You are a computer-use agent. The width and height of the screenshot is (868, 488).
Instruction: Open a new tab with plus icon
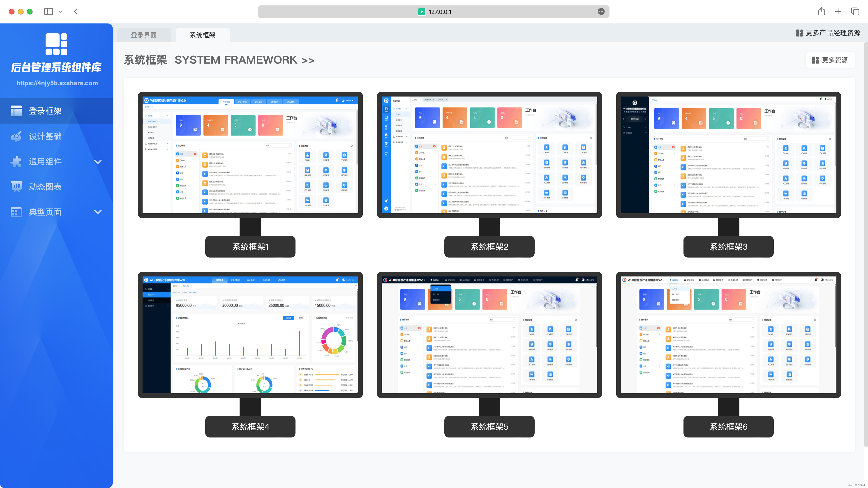(838, 12)
